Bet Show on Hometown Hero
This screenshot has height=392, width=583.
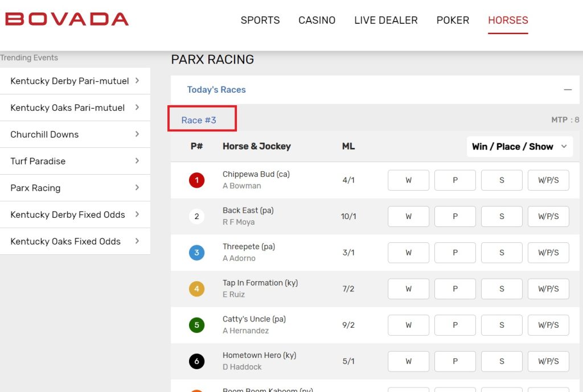pyautogui.click(x=502, y=361)
